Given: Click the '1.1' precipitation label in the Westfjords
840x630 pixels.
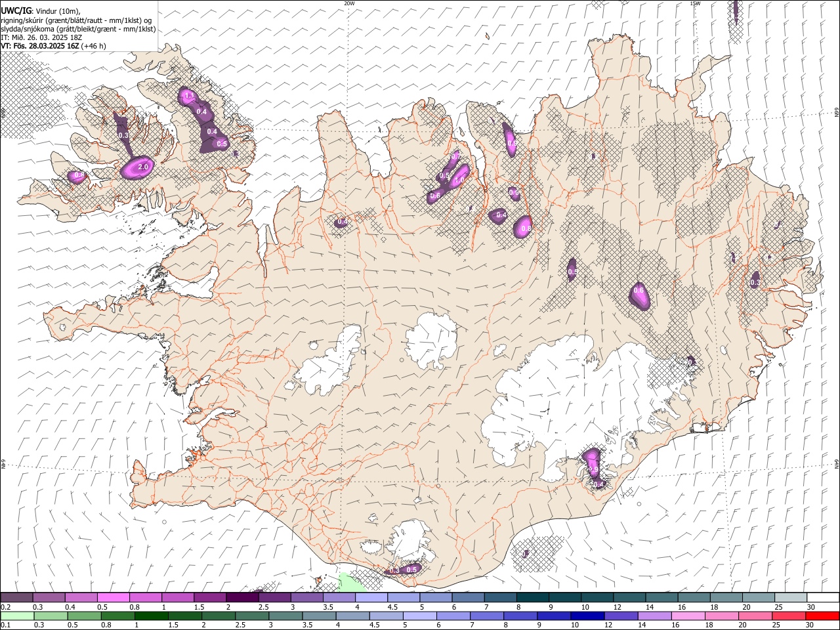Looking at the screenshot, I should click(x=189, y=96).
